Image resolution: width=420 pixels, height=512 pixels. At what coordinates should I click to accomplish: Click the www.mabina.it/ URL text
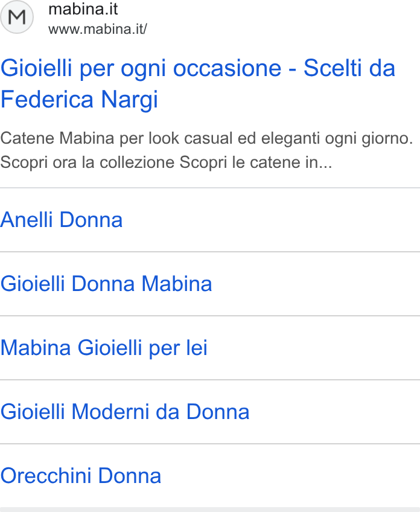pos(98,30)
